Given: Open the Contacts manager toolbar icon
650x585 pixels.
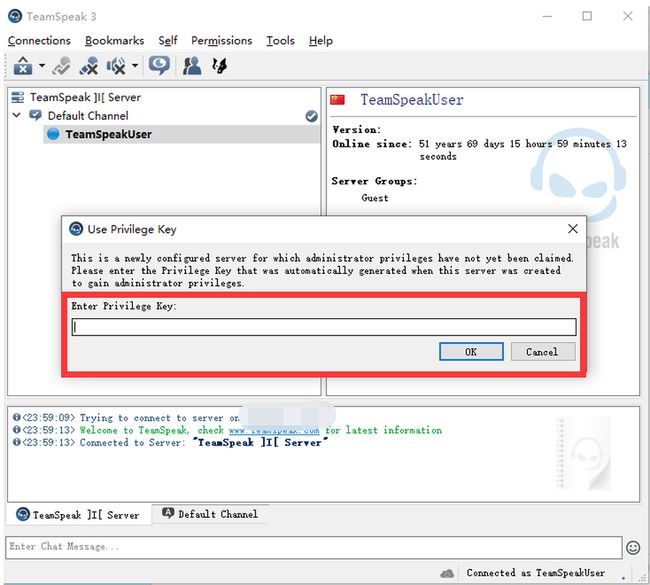Looking at the screenshot, I should click(x=192, y=66).
